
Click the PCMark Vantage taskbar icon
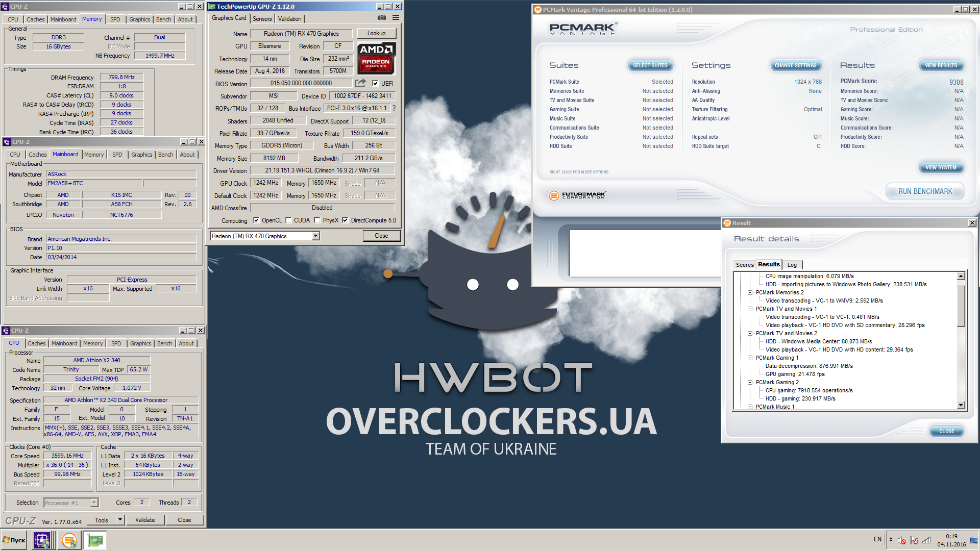coord(69,540)
